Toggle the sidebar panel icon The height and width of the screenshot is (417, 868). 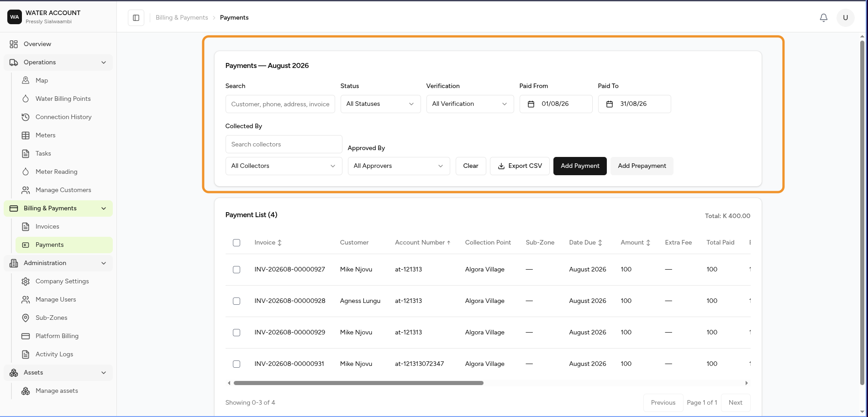tap(136, 18)
